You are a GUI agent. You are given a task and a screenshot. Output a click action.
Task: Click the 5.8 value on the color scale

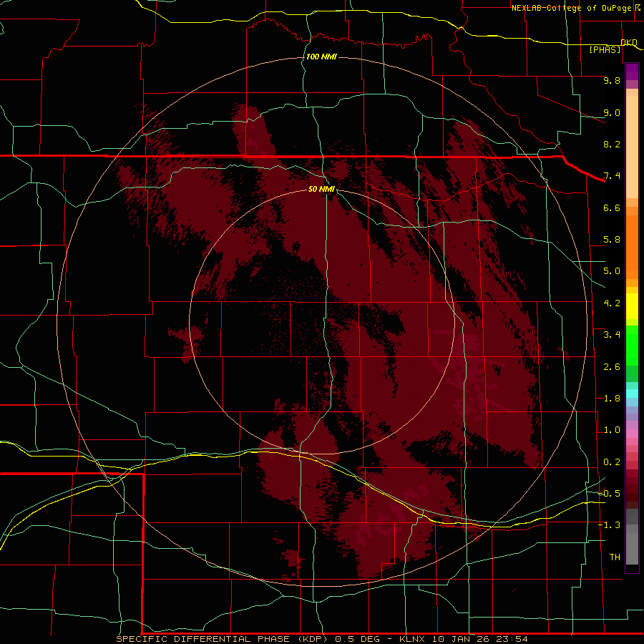(x=612, y=240)
